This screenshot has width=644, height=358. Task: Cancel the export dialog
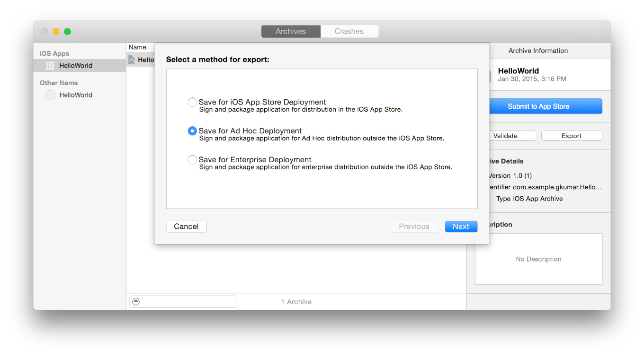point(186,227)
